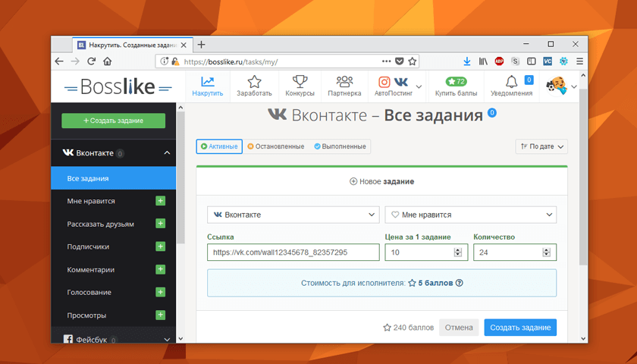
Task: Open the Конкурсы trophy section
Action: 300,86
